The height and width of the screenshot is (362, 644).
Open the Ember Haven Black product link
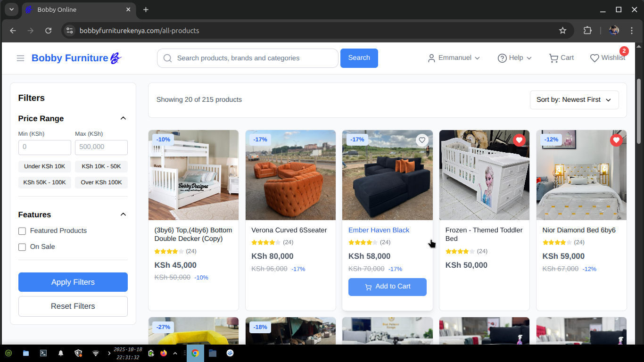(x=379, y=230)
